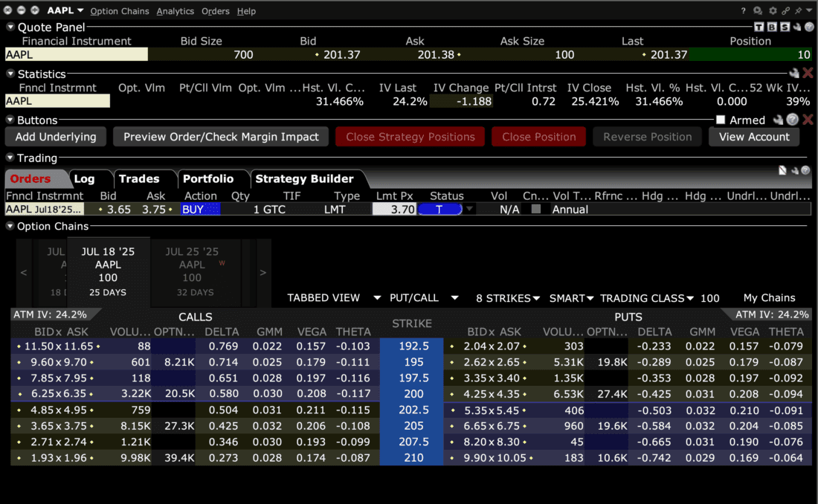Click the B booktrader icon above the Quote Panel
This screenshot has width=818, height=504.
click(x=771, y=27)
